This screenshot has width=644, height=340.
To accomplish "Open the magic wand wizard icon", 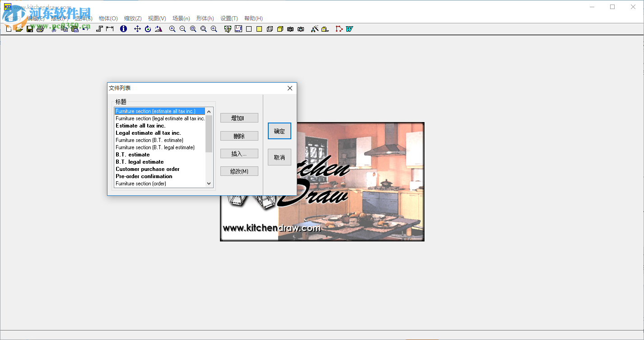I will coord(315,29).
